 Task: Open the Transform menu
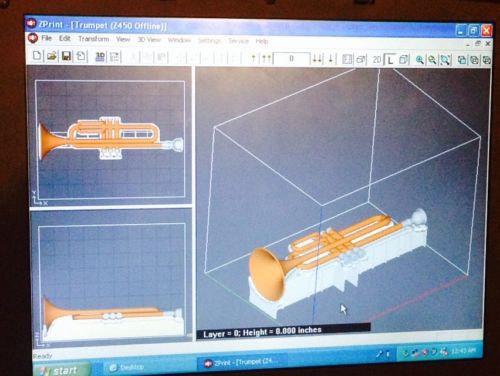tap(94, 39)
